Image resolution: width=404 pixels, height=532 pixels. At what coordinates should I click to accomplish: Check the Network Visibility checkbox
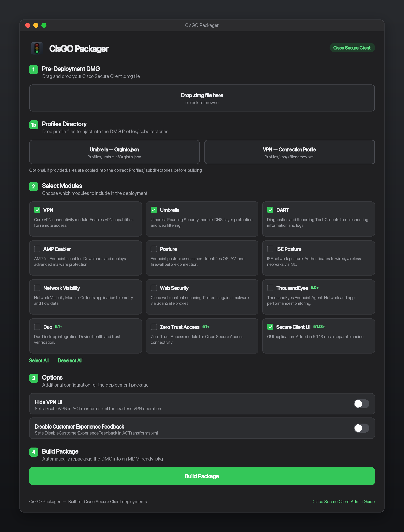pyautogui.click(x=37, y=288)
